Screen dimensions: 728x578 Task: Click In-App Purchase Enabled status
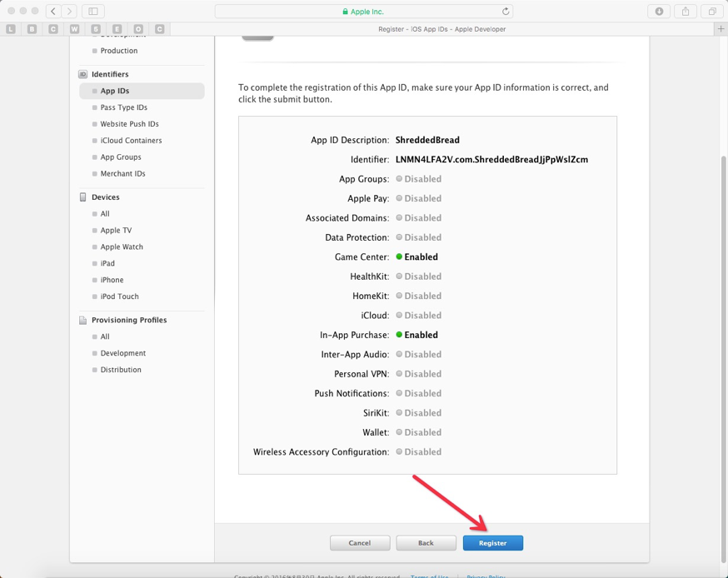point(417,335)
